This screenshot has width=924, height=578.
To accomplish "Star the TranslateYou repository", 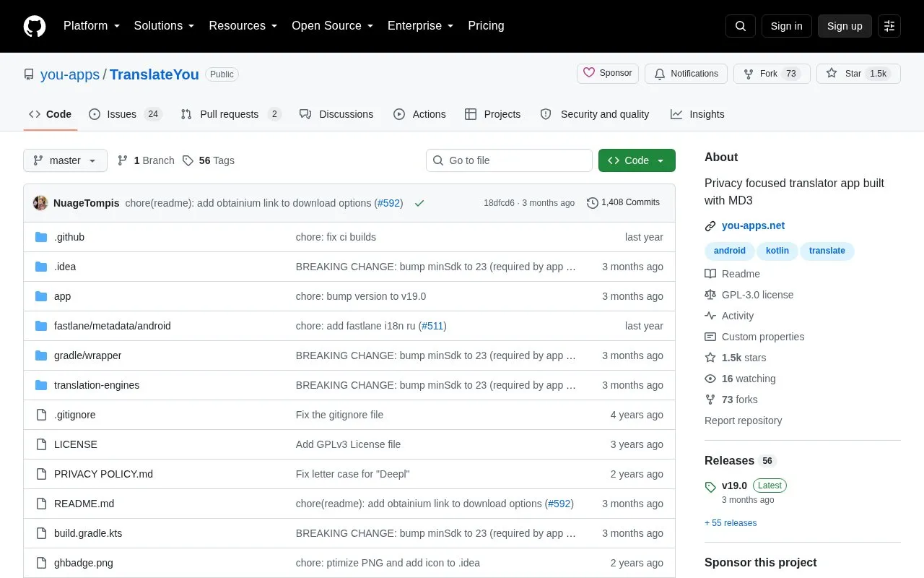I will (x=858, y=74).
